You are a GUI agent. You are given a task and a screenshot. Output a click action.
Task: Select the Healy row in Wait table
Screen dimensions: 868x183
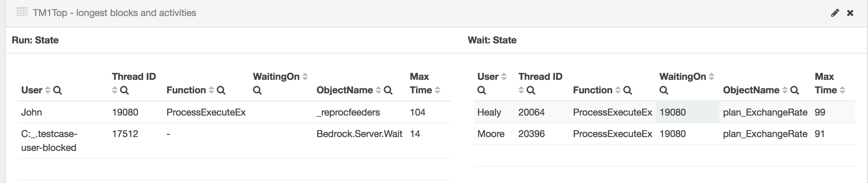664,112
